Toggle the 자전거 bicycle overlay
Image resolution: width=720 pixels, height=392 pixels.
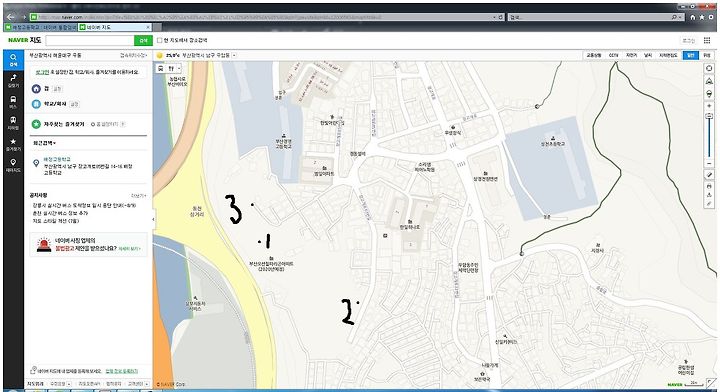click(631, 55)
